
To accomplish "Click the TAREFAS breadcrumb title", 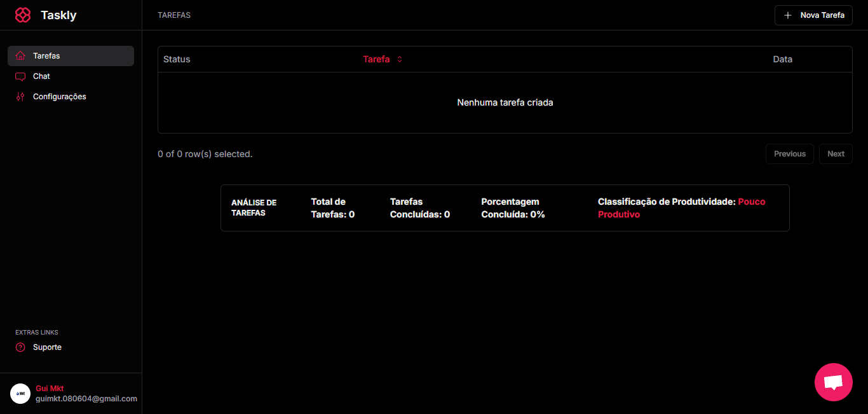I will [x=174, y=15].
